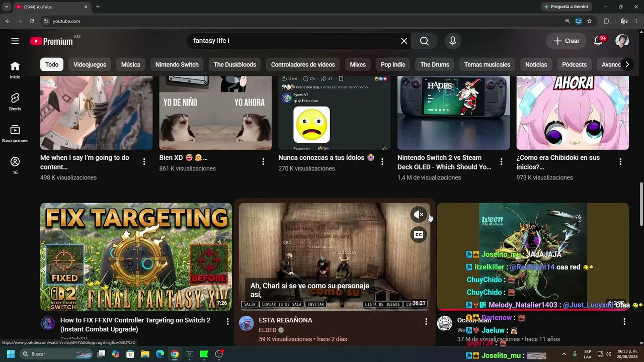Viewport: 644px width, 362px height.
Task: Go to the YouTube Premium home logo
Action: pyautogui.click(x=52, y=41)
